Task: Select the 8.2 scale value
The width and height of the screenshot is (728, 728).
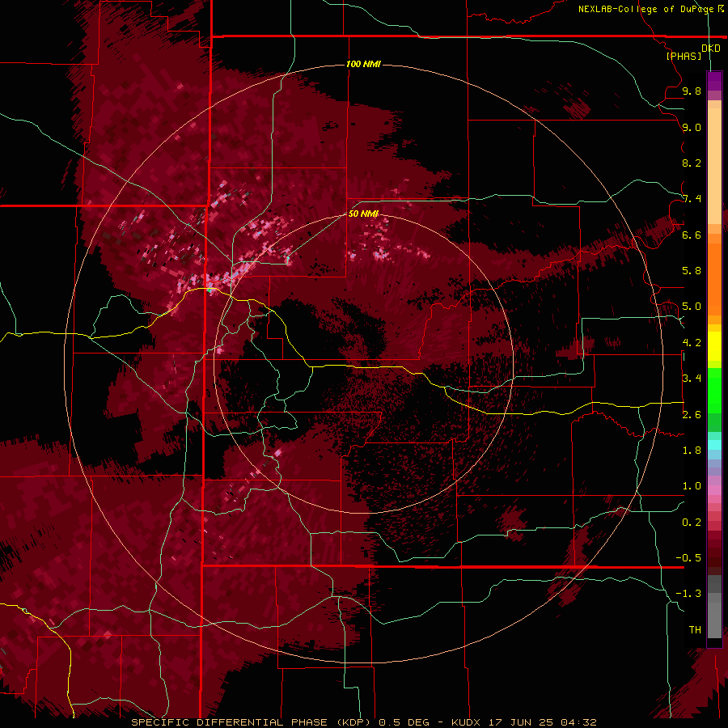Action: click(692, 163)
